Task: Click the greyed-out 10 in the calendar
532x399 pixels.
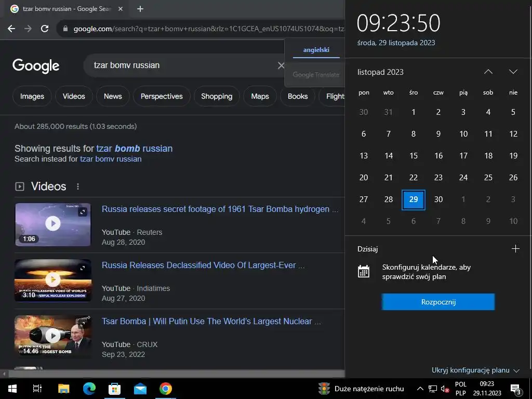Action: (513, 221)
